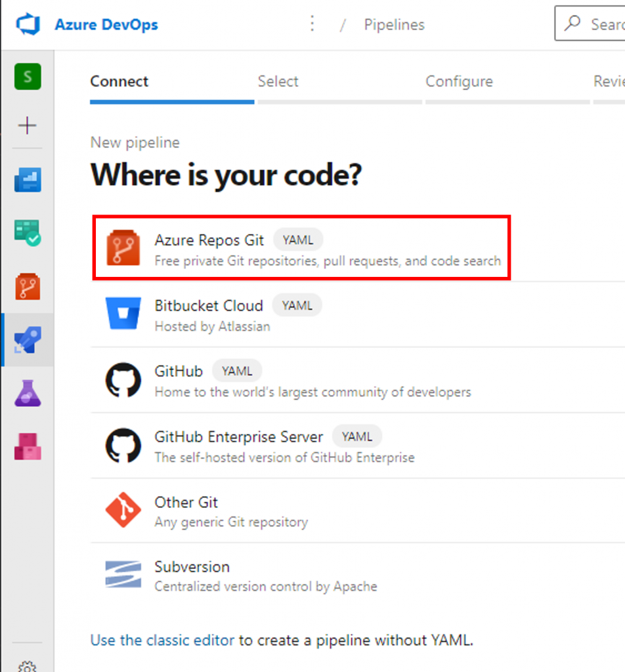625x672 pixels.
Task: Open the green S project avatar
Action: click(x=28, y=77)
